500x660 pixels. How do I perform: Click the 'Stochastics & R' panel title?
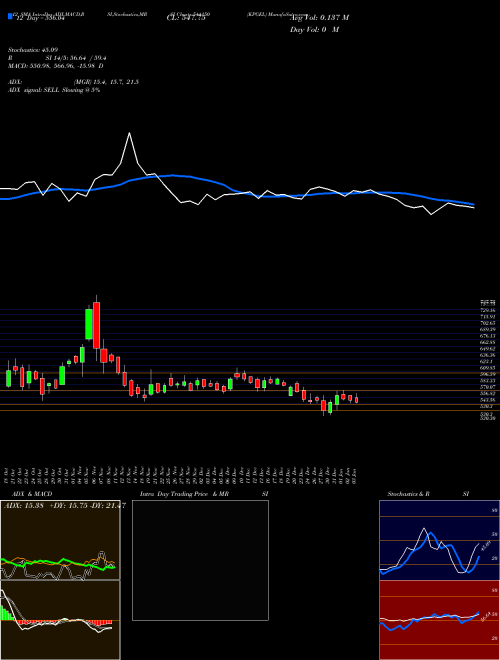(x=408, y=494)
